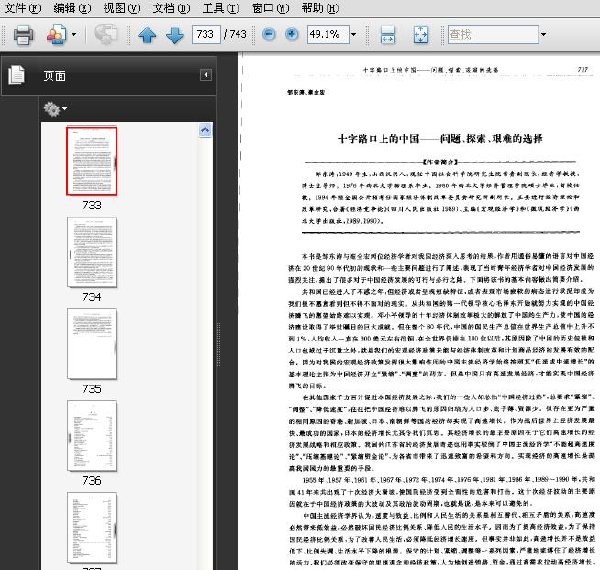Screen dimensions: 600x570
Task: Select page 735 thumbnail
Action: 92,344
